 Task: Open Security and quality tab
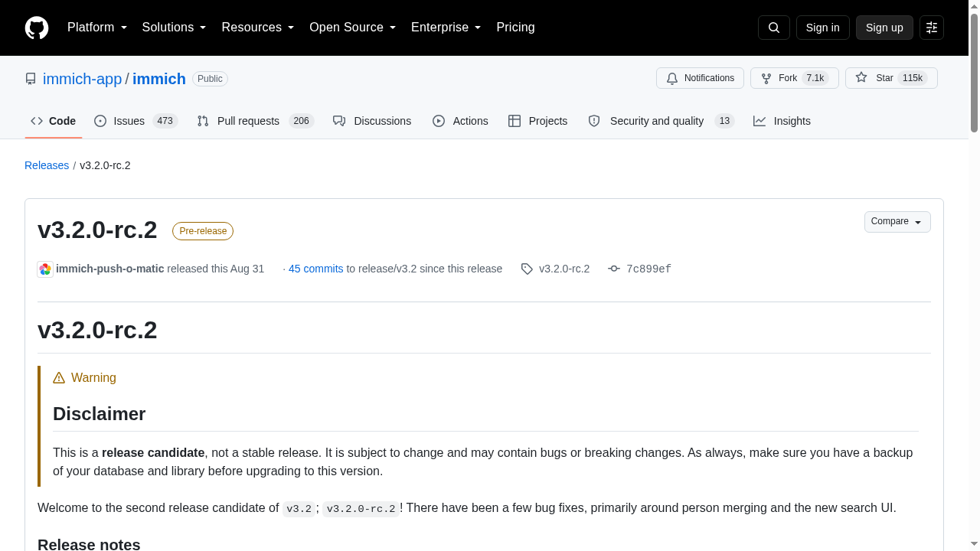coord(661,121)
